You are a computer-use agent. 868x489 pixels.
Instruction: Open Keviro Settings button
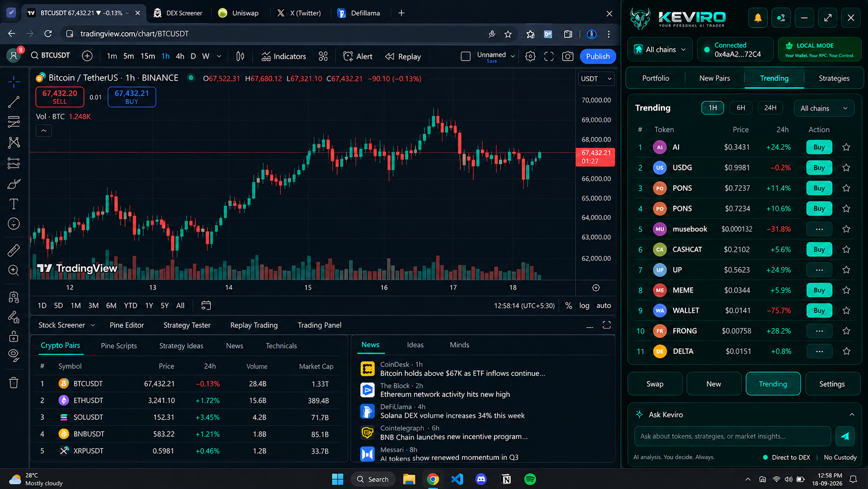tap(832, 384)
